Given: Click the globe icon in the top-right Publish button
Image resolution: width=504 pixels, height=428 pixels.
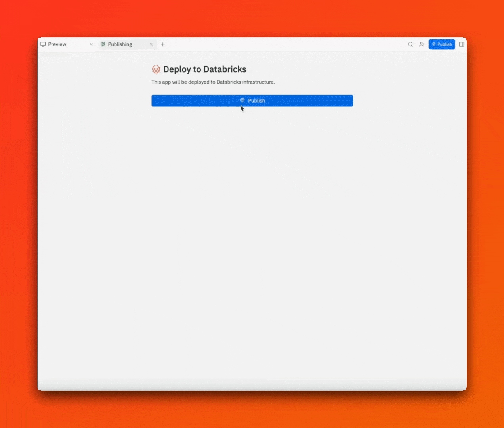Looking at the screenshot, I should click(433, 44).
